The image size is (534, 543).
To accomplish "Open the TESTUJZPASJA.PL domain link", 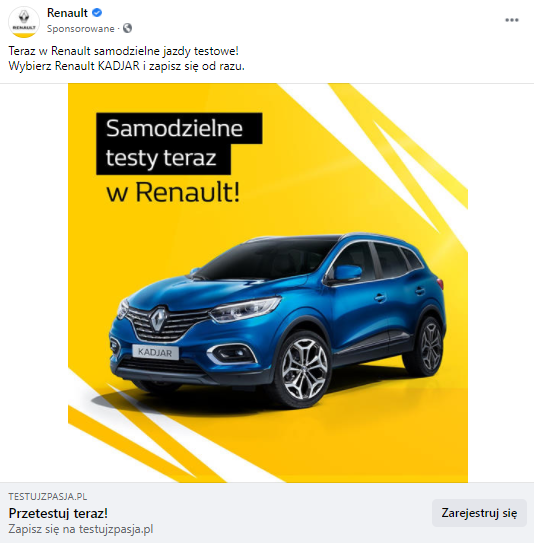I will click(x=48, y=497).
